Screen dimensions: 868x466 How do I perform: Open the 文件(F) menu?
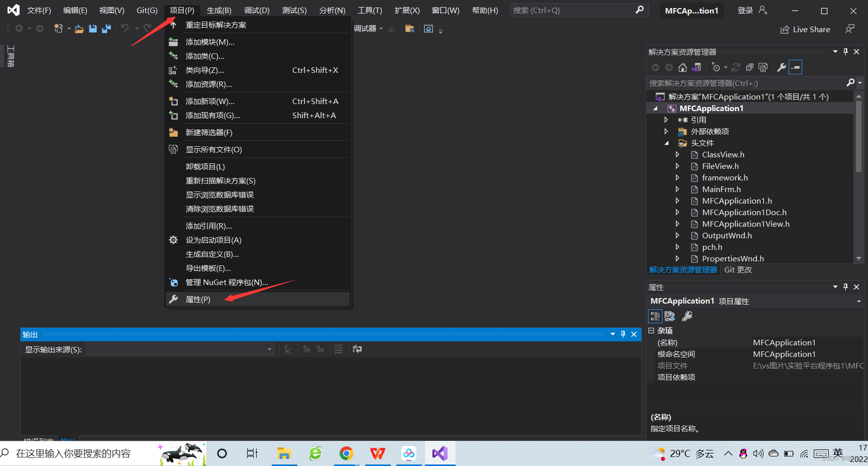[x=39, y=10]
